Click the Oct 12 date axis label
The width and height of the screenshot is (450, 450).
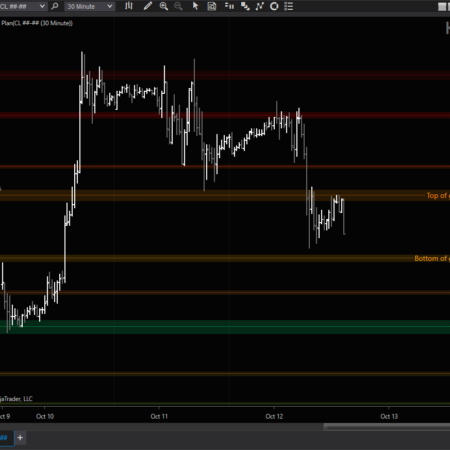pos(274,416)
